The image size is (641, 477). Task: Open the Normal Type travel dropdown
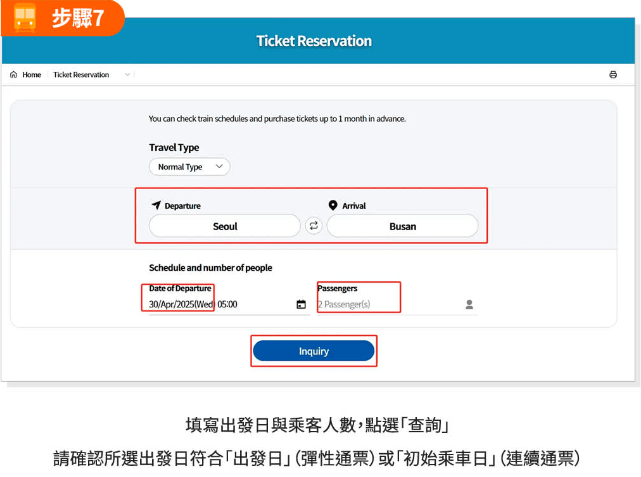(x=189, y=167)
